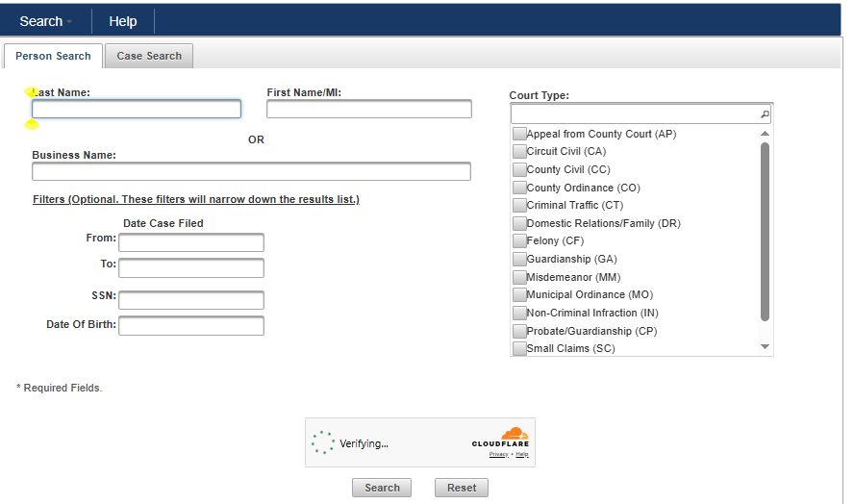
Task: Select the Person Search tab
Action: coord(53,56)
